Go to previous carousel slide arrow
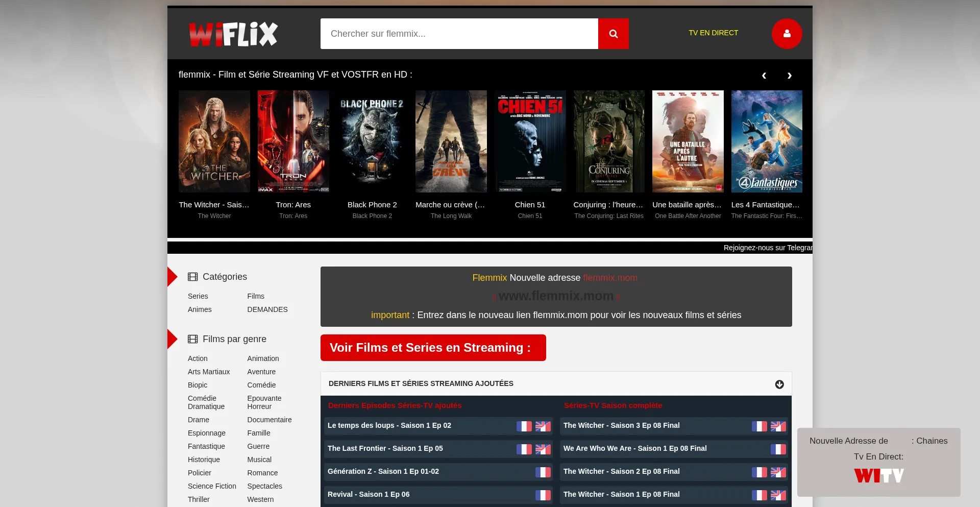 tap(764, 76)
